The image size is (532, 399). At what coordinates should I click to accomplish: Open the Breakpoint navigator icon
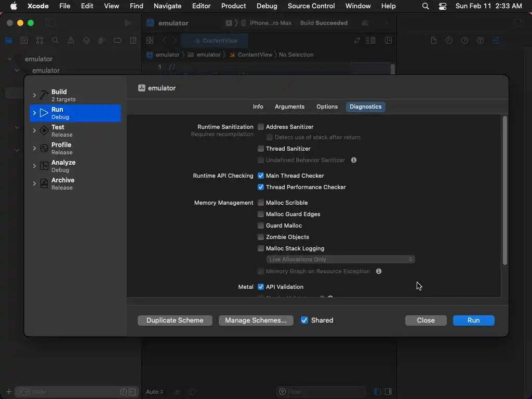coord(117,41)
